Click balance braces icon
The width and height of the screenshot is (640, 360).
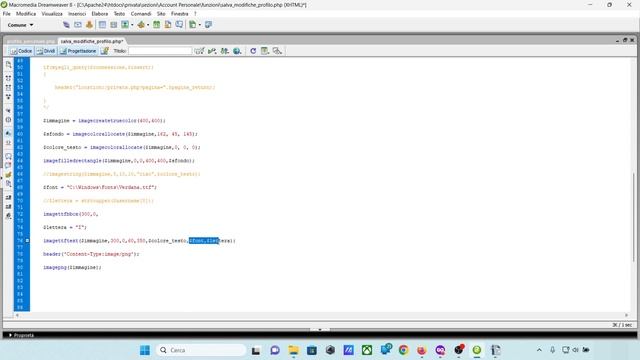8,120
